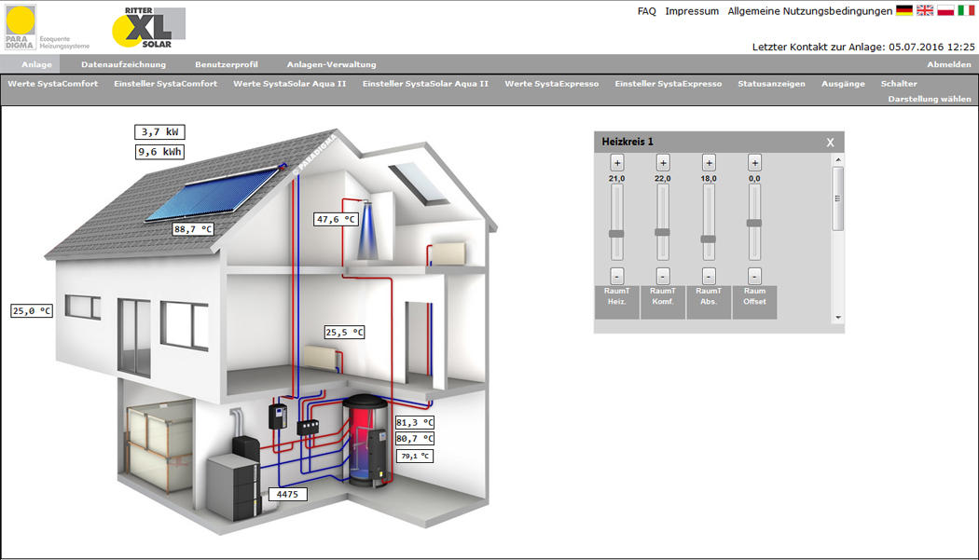Open Werte SystaSolar Aqua II menu

pyautogui.click(x=290, y=84)
